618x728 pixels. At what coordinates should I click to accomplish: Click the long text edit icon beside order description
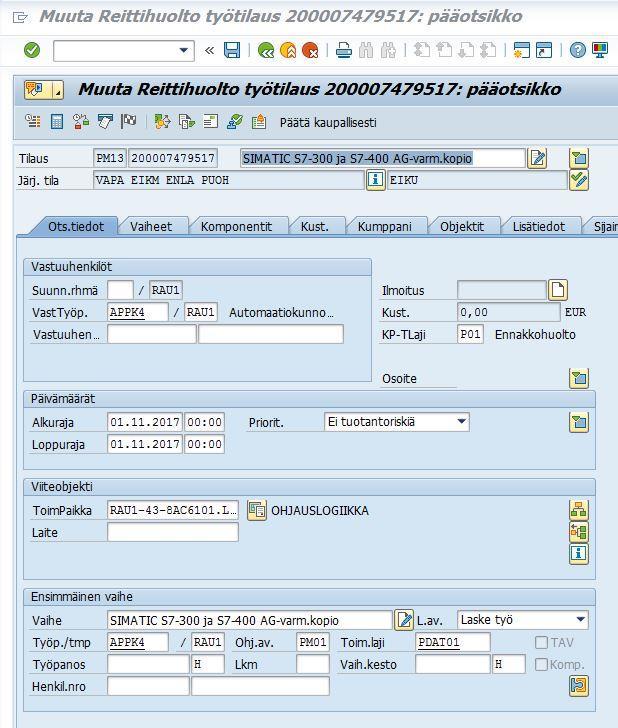(x=537, y=158)
